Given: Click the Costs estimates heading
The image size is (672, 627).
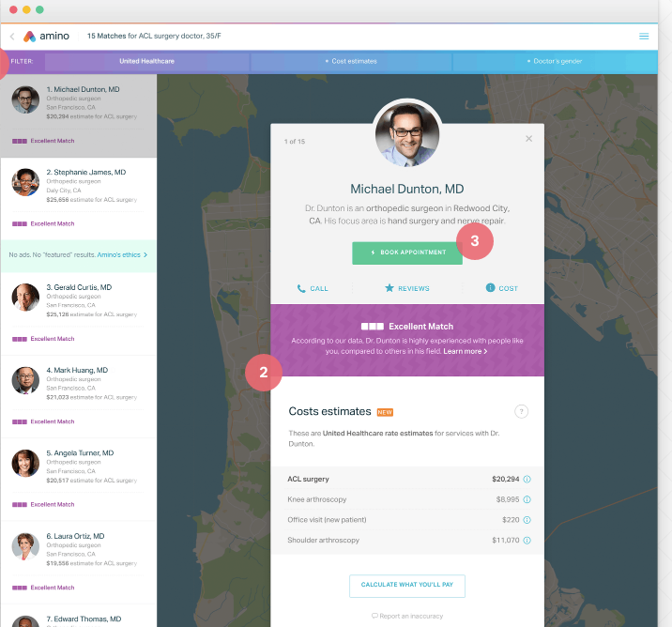Looking at the screenshot, I should (x=329, y=411).
